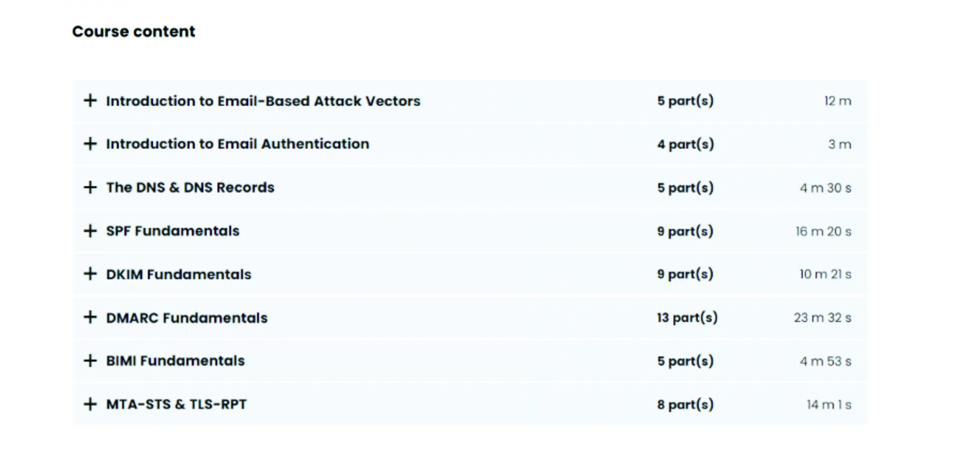Image resolution: width=980 pixels, height=456 pixels.
Task: Click the Course content heading
Action: (x=134, y=31)
